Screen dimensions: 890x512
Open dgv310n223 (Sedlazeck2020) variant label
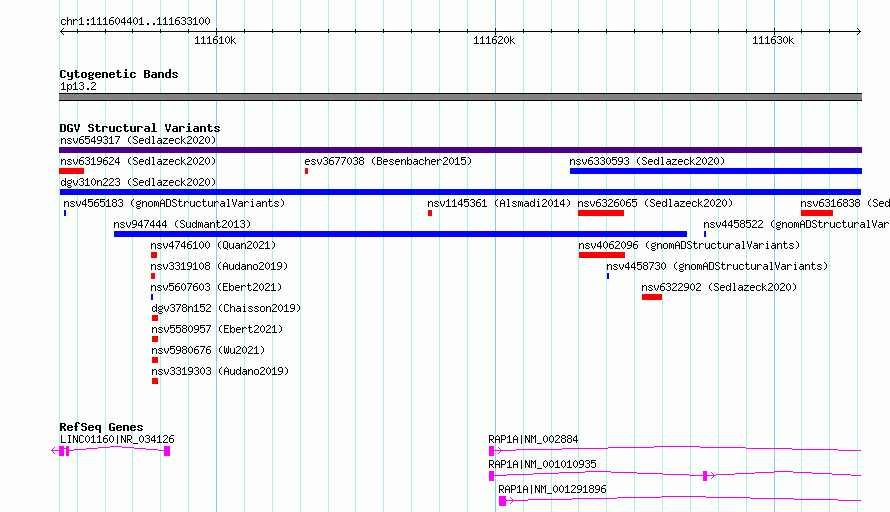pyautogui.click(x=138, y=182)
